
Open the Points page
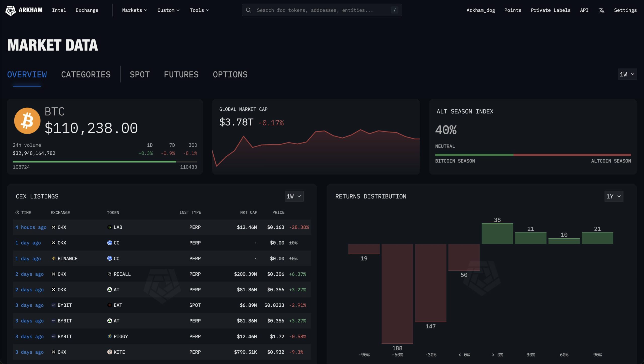click(x=513, y=10)
